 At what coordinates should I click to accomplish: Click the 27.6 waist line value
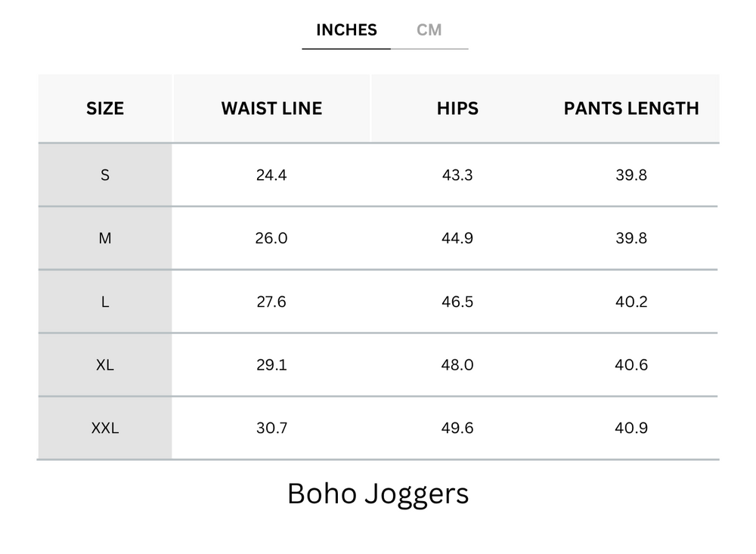tap(271, 302)
